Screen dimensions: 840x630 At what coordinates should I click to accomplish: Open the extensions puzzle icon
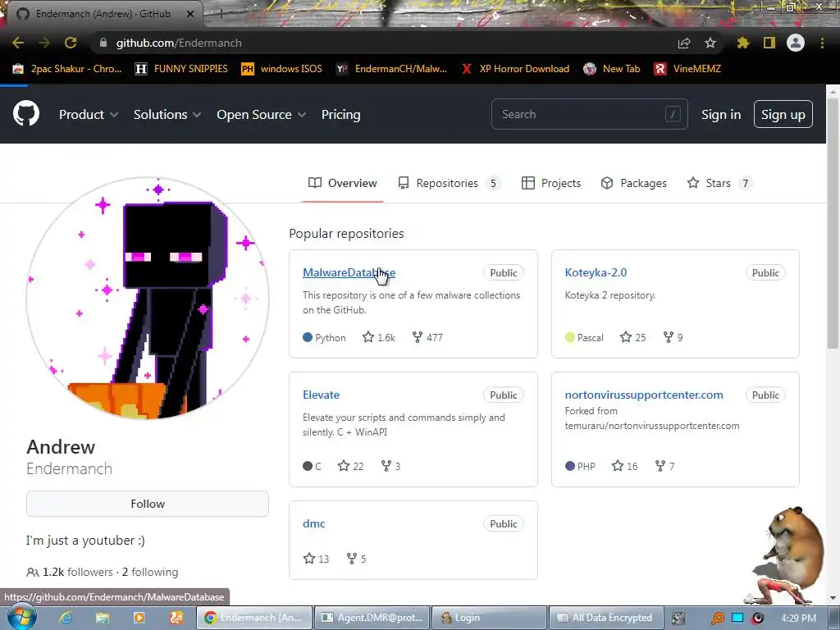pos(743,43)
